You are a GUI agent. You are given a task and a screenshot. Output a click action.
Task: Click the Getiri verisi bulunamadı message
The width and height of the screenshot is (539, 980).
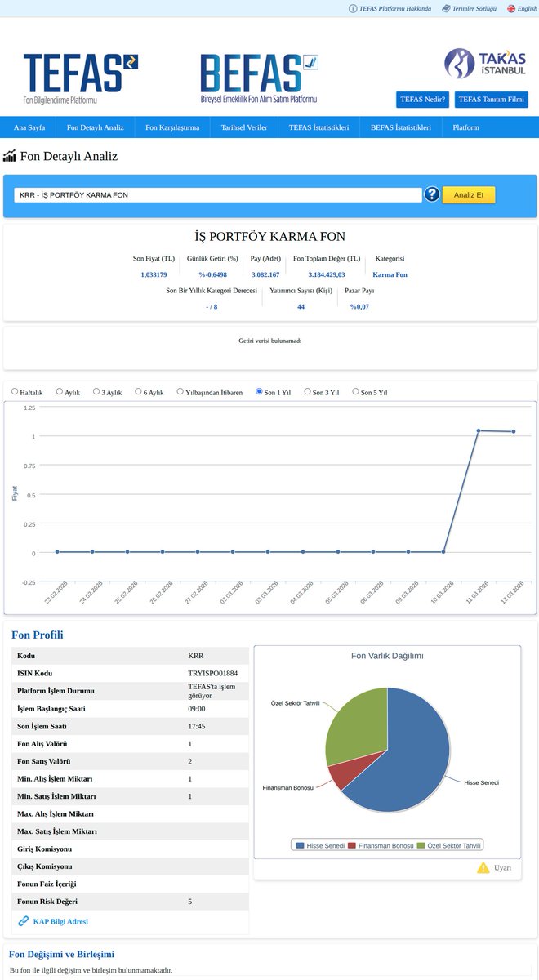[x=269, y=341]
